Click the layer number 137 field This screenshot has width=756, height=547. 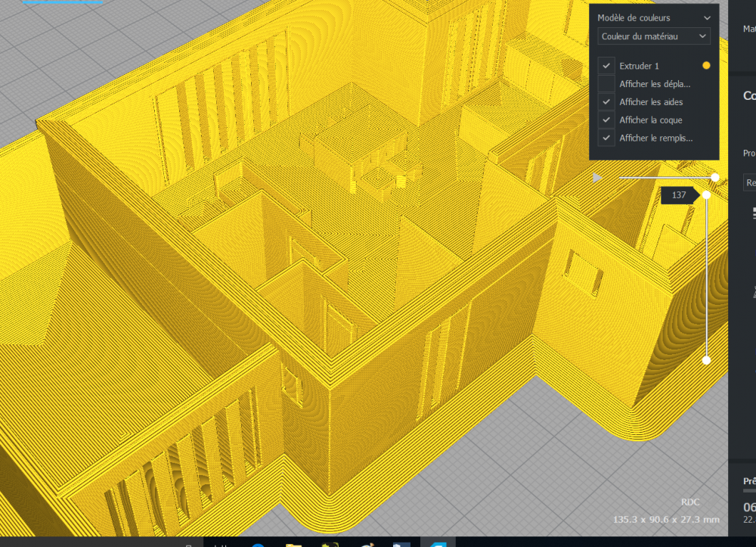tap(678, 195)
